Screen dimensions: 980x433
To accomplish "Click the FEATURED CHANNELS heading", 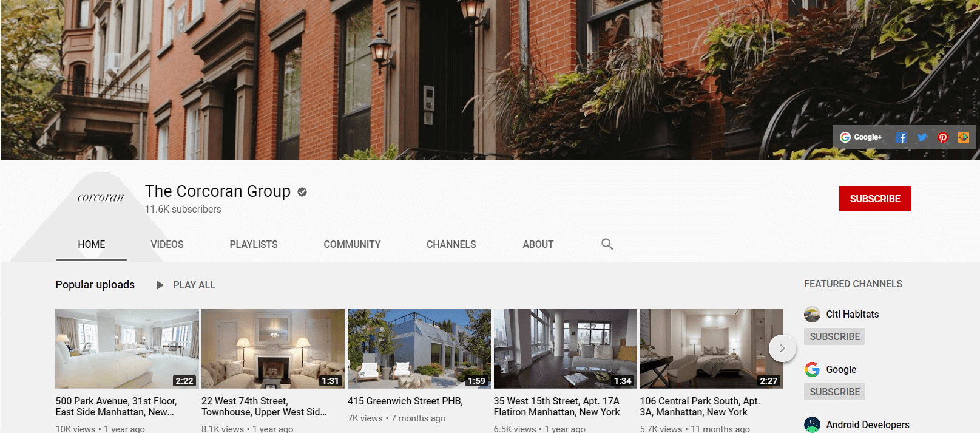I will 853,284.
